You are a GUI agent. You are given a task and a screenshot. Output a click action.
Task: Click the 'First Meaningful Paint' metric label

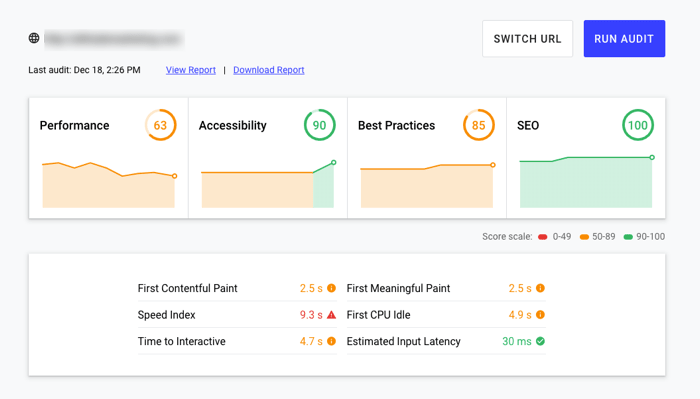click(x=398, y=288)
